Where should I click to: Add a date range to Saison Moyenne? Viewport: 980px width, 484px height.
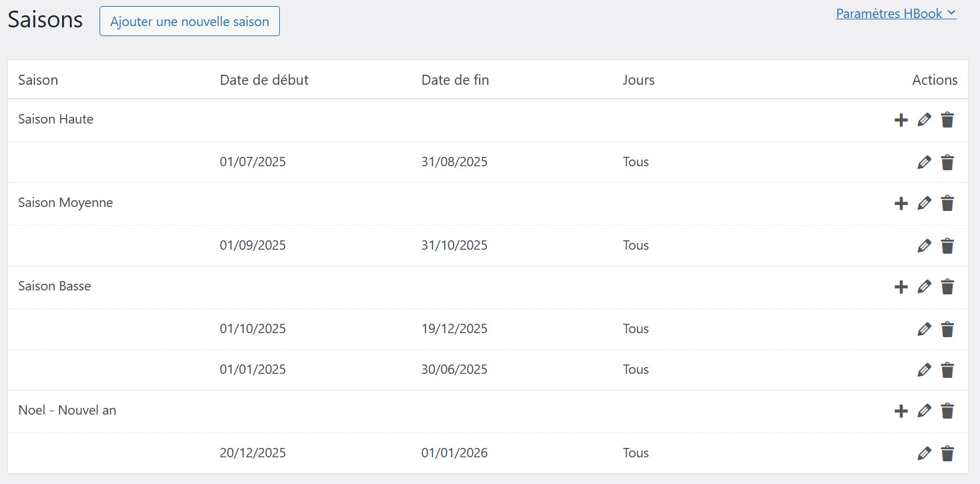point(901,204)
